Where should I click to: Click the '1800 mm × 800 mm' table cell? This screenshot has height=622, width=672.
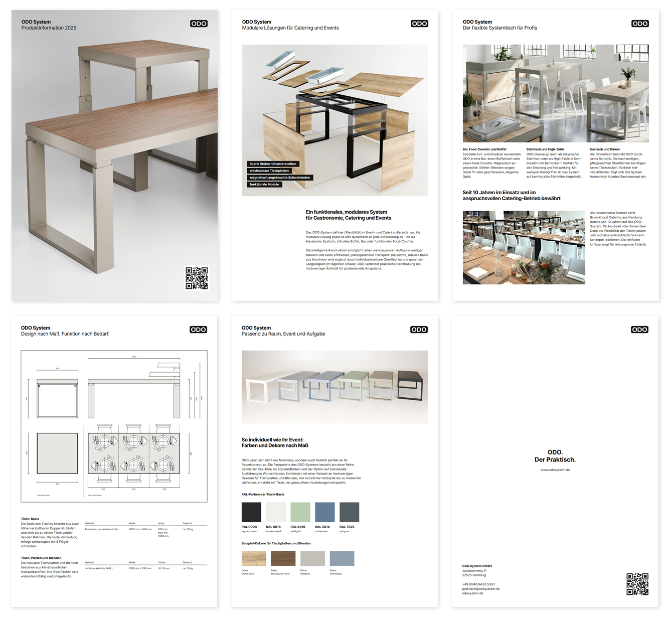[x=140, y=529]
